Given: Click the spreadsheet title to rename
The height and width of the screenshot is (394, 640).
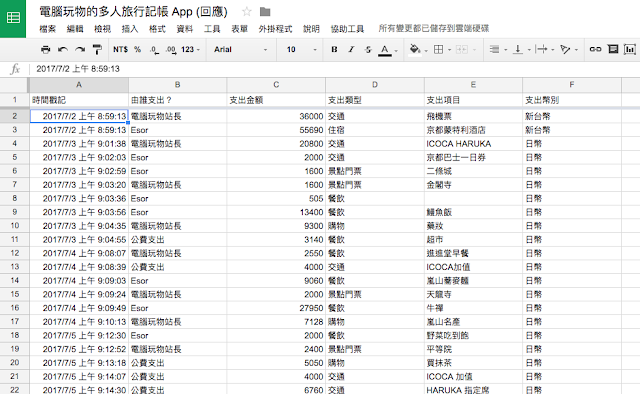Looking at the screenshot, I should click(133, 11).
